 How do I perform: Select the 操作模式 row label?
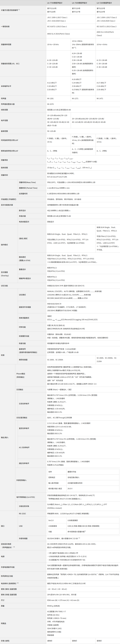5,245
